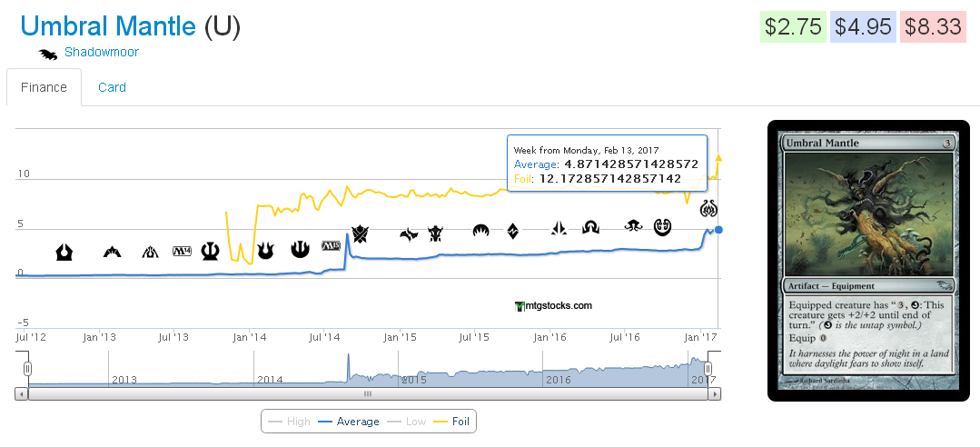Open the Umbral Mantle title link

[x=108, y=26]
